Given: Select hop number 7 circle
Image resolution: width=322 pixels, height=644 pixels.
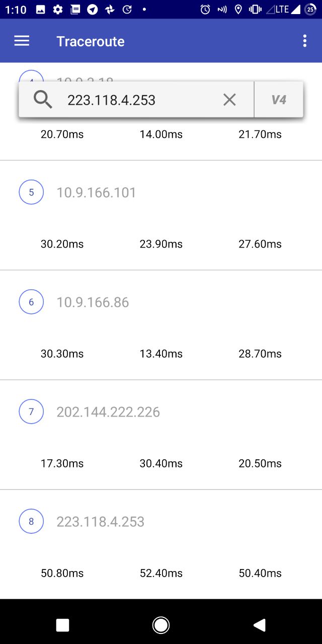Looking at the screenshot, I should [x=31, y=412].
